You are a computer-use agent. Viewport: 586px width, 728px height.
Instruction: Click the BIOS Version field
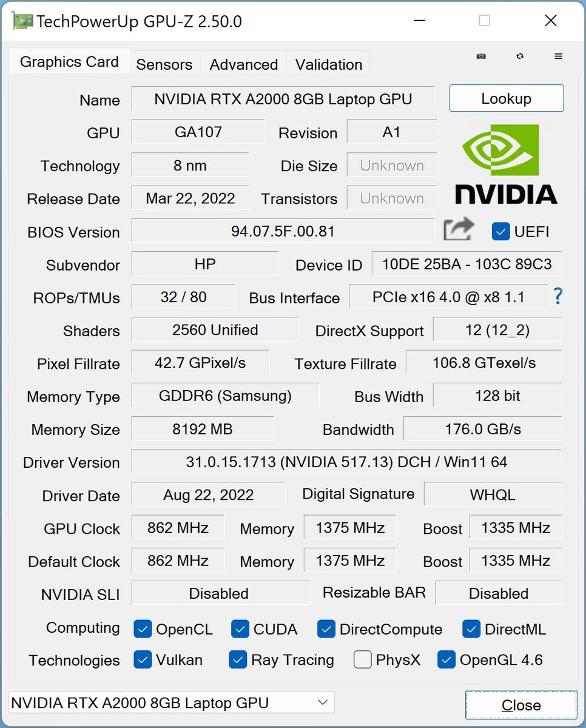pos(283,231)
